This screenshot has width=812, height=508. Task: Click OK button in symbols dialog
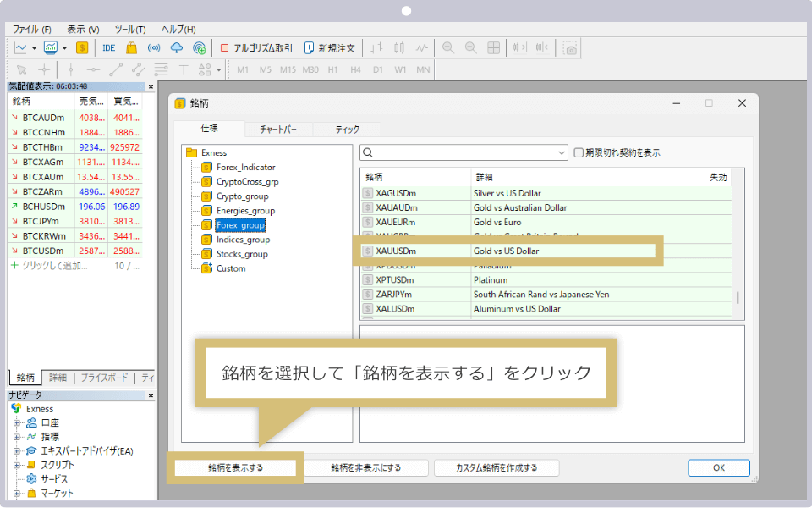[718, 467]
